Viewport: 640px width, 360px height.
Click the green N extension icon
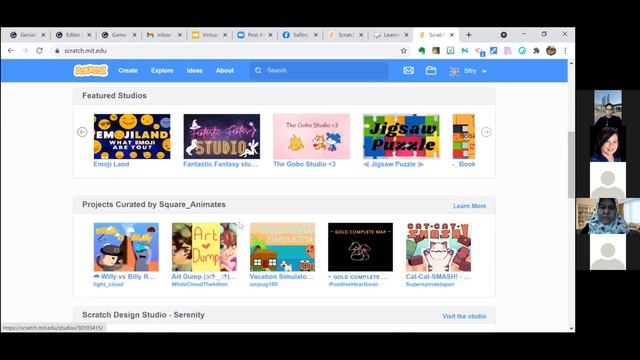pos(464,51)
